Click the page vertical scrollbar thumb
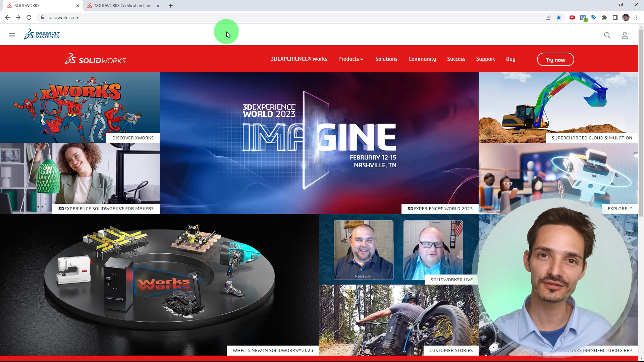The height and width of the screenshot is (362, 644). (x=641, y=123)
